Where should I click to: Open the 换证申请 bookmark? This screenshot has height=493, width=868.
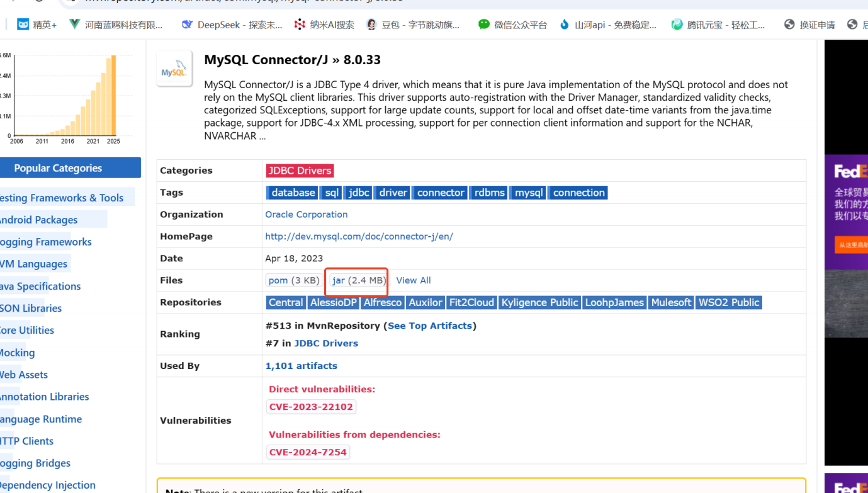[x=809, y=25]
